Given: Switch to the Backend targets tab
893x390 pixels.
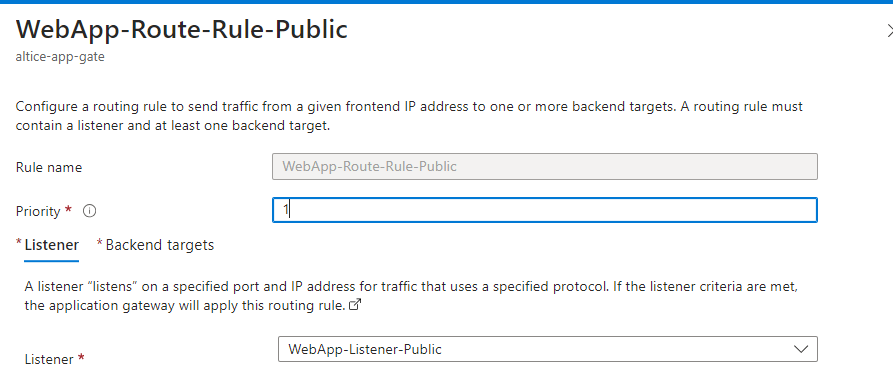Looking at the screenshot, I should coord(159,245).
